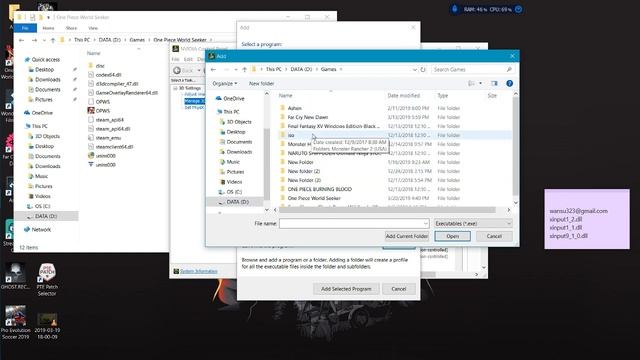Expand address bar path dropdown in Add dialog

point(415,69)
